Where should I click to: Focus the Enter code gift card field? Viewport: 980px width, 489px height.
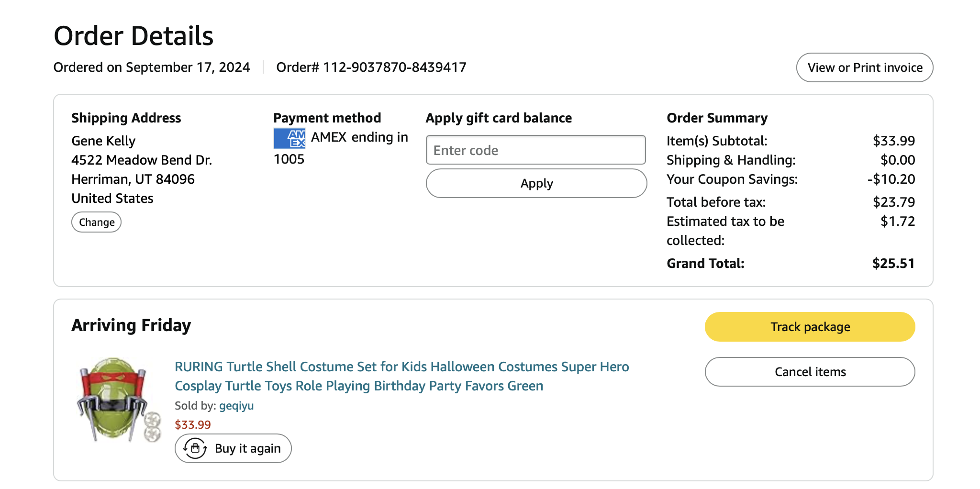pos(535,150)
